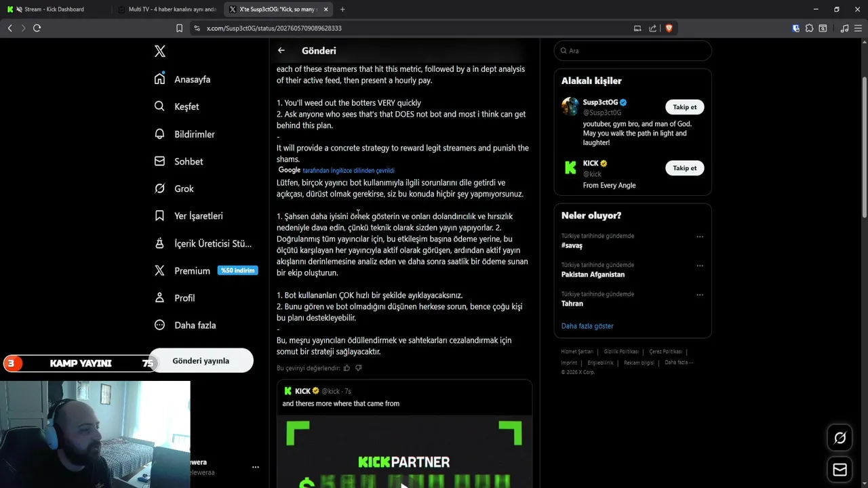Click Gizlilik Politikası footer link
The image size is (868, 488).
[621, 352]
